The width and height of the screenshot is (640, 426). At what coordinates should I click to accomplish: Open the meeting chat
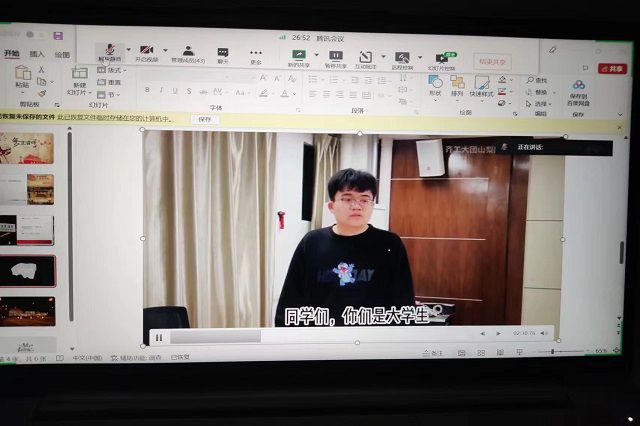(x=223, y=53)
